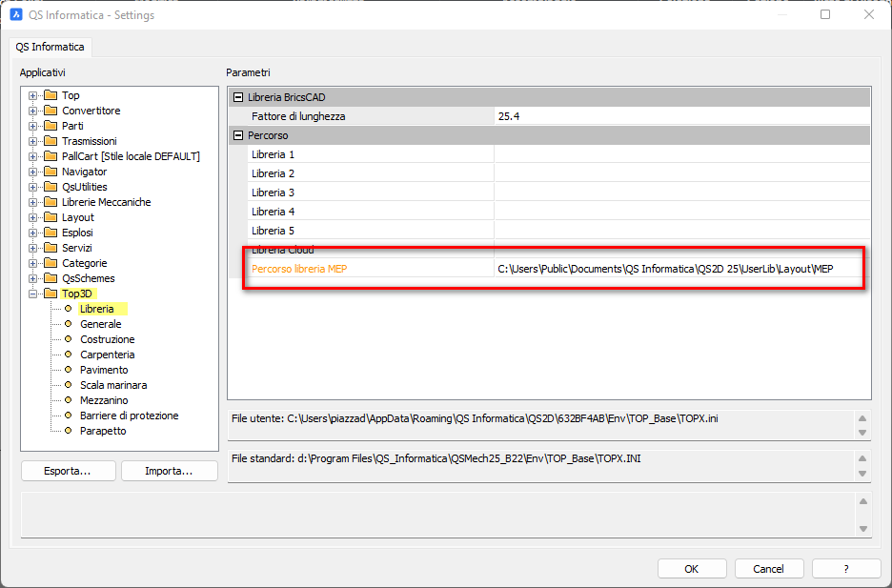The height and width of the screenshot is (588, 892).
Task: Open the Pavimento settings item
Action: [104, 370]
